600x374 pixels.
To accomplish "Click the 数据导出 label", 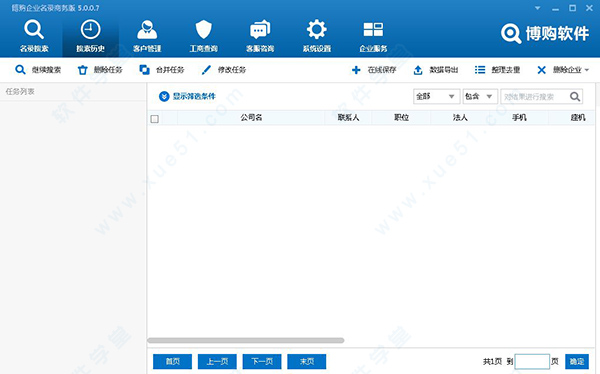I will pyautogui.click(x=444, y=70).
